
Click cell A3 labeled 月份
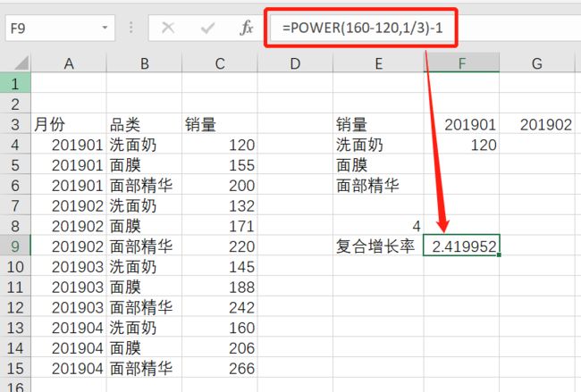pos(69,123)
